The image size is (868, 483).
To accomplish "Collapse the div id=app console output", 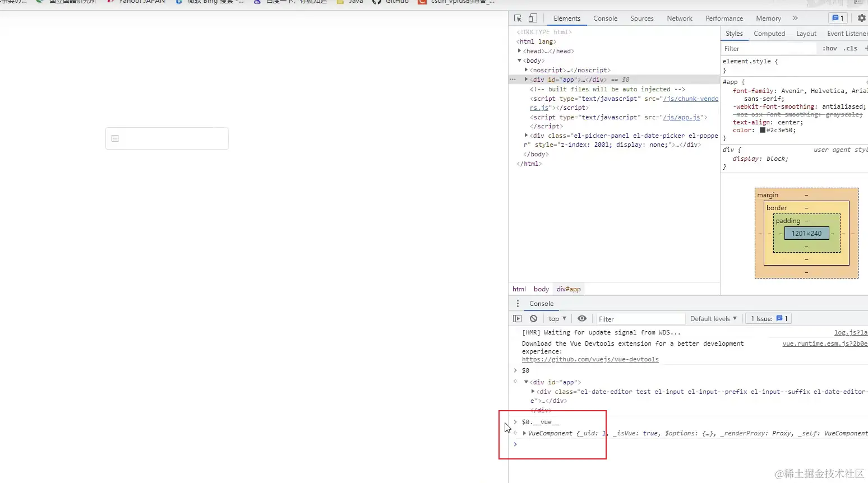I will (x=526, y=382).
